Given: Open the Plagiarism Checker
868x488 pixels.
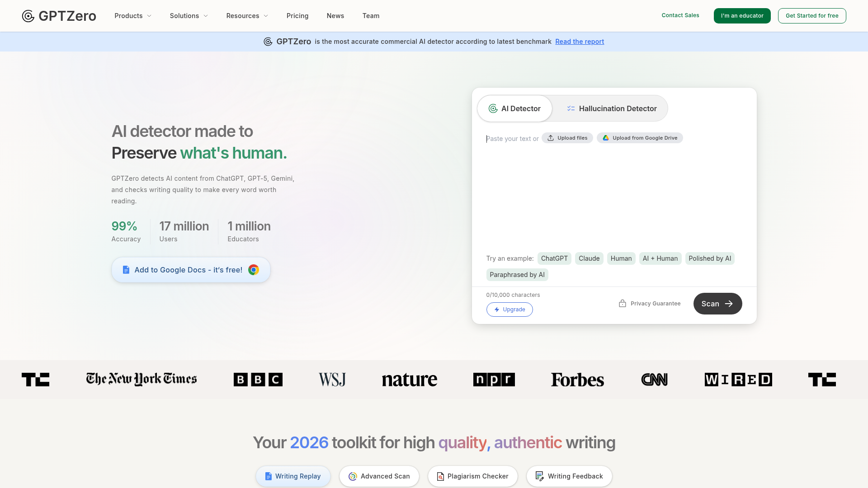Looking at the screenshot, I should [472, 476].
